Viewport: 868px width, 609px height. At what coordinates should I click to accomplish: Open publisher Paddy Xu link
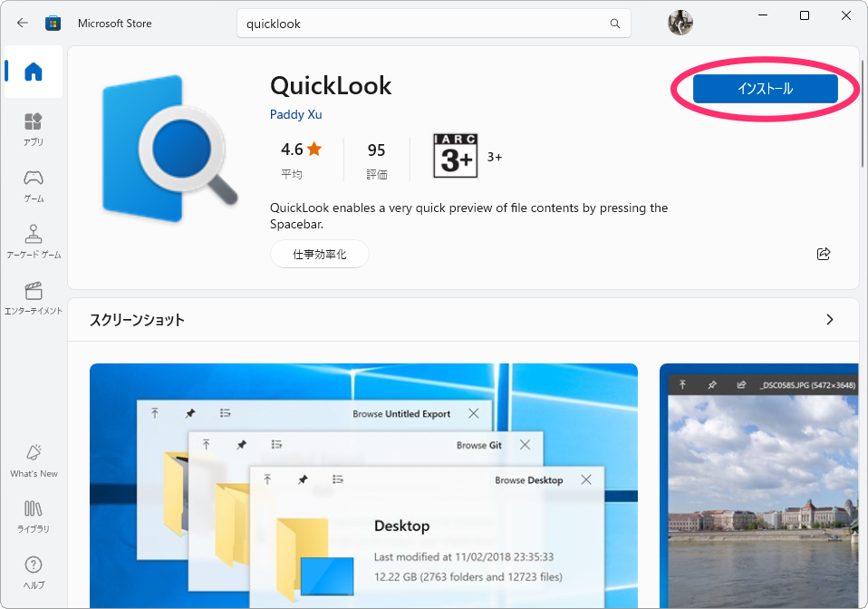tap(295, 114)
